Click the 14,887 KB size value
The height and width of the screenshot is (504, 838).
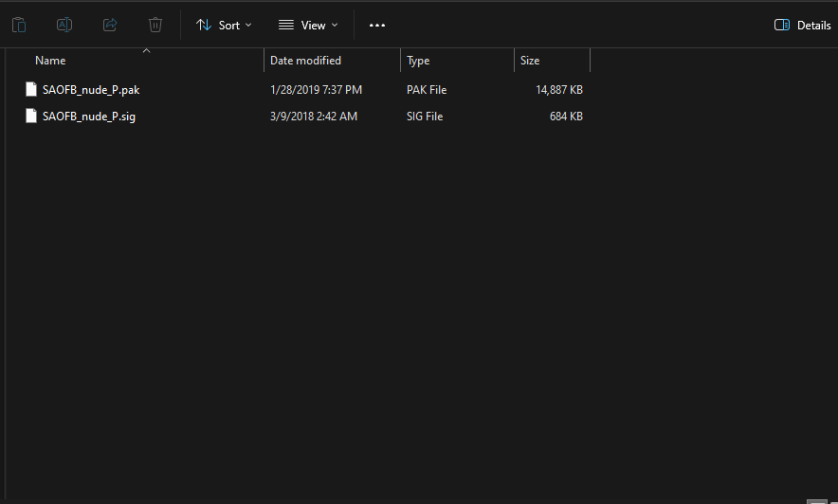tap(559, 90)
